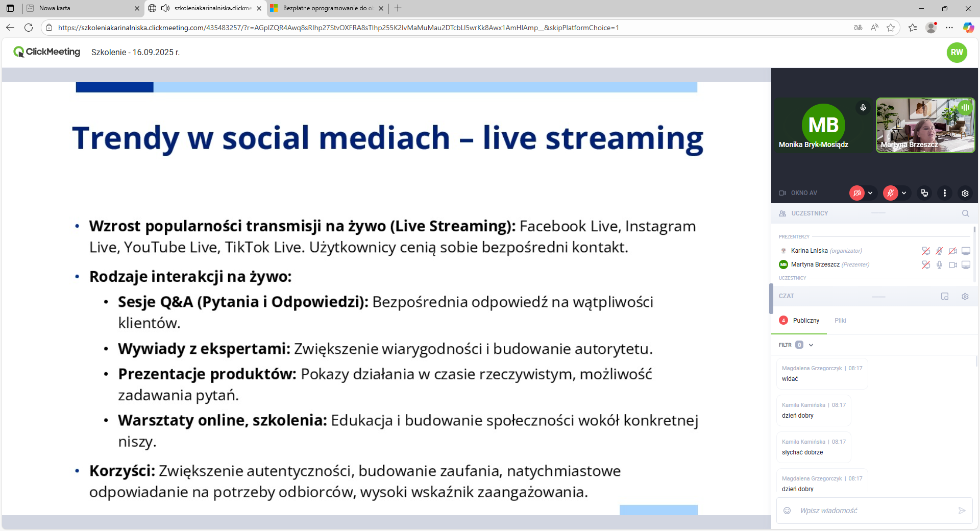Open AV settings gear icon
The width and height of the screenshot is (980, 531).
pyautogui.click(x=965, y=193)
